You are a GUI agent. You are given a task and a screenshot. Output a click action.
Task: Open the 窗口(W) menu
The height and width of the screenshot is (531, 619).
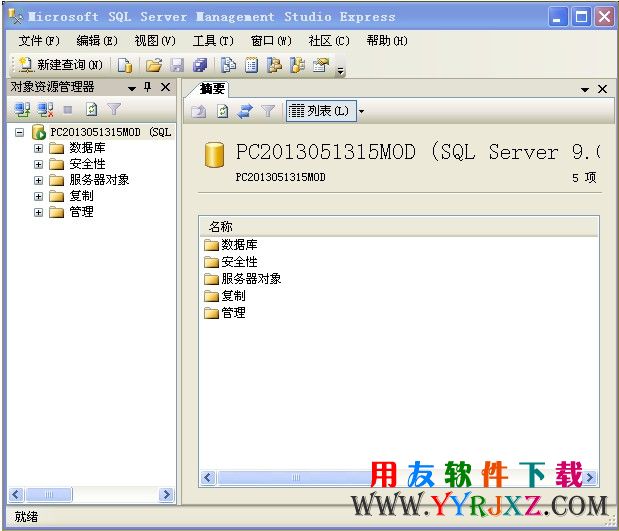(271, 41)
